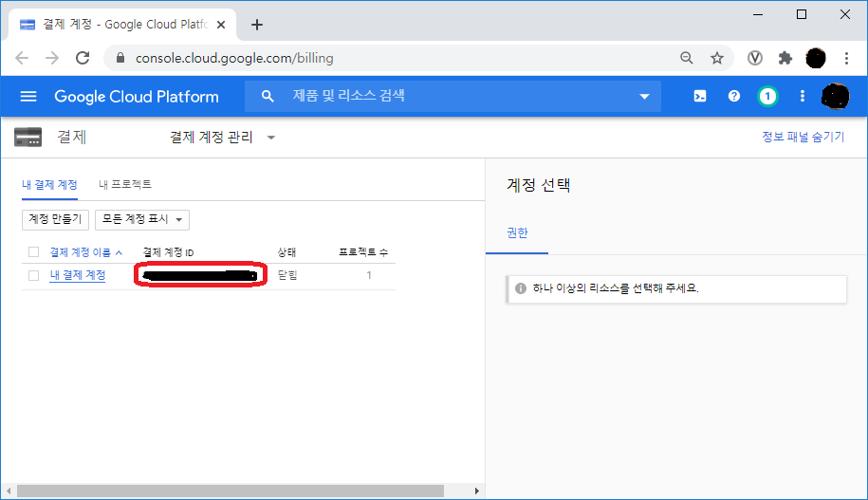Click the 계정 만들기 button
Viewport: 868px width, 500px height.
pos(55,219)
